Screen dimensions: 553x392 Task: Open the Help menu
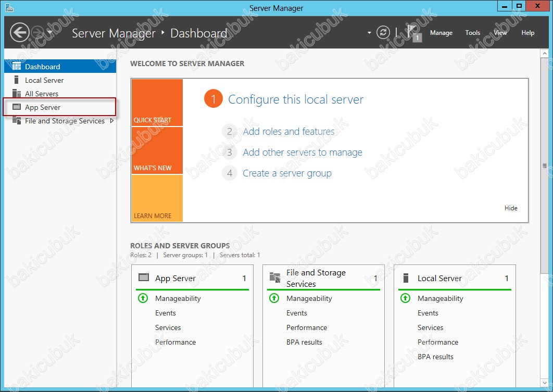click(528, 33)
